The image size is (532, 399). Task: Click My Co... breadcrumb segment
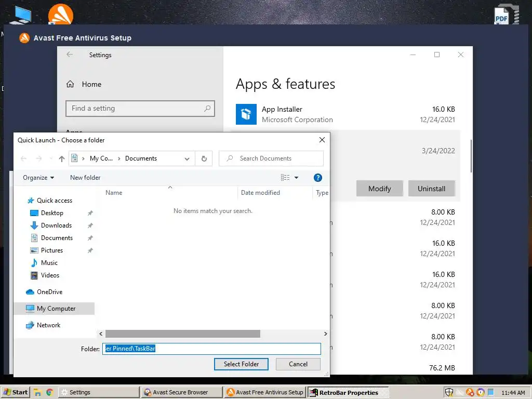coord(101,158)
